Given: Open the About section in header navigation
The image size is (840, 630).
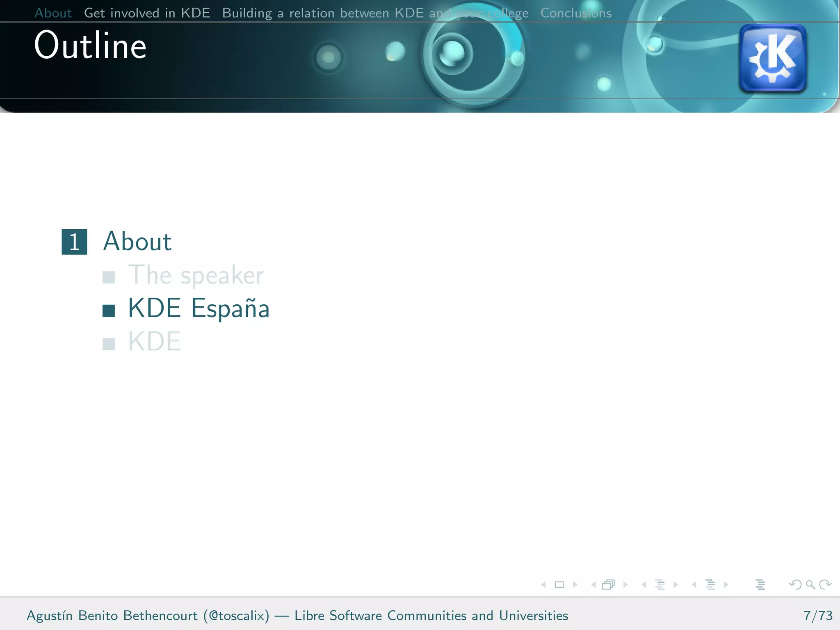Looking at the screenshot, I should (53, 13).
